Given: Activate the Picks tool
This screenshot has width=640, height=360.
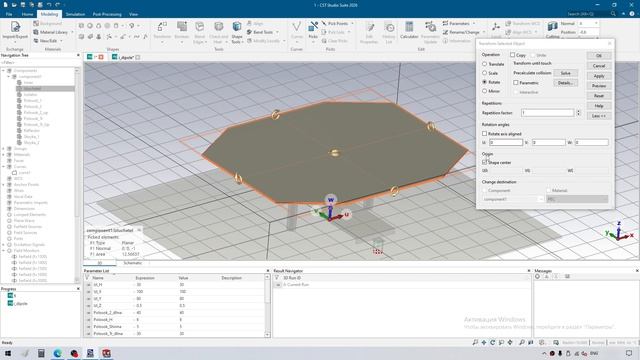Looking at the screenshot, I should pos(313,31).
